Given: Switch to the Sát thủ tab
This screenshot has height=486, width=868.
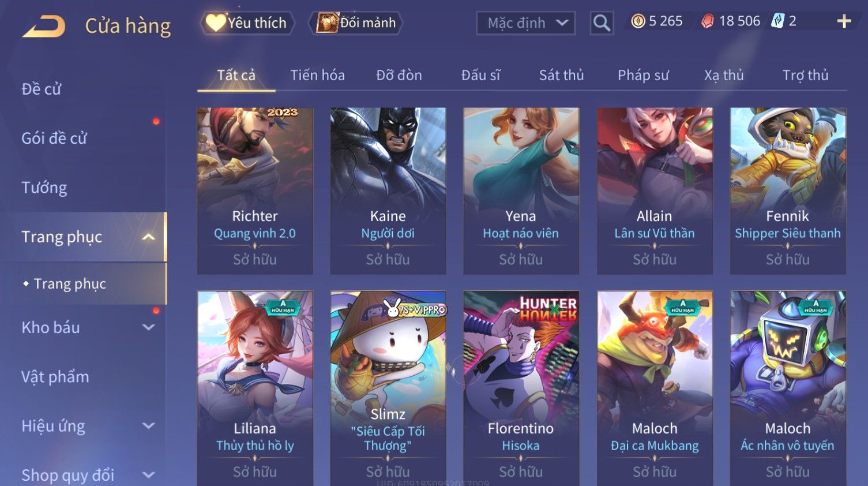Looking at the screenshot, I should [x=561, y=75].
